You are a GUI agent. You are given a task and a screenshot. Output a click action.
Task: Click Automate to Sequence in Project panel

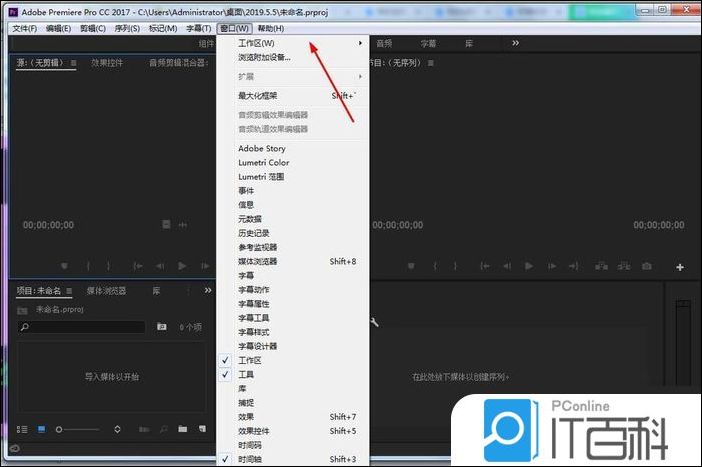pos(144,429)
